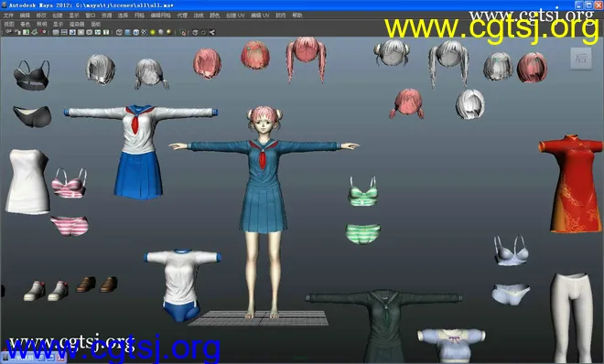The width and height of the screenshot is (604, 364).
Task: Click the textured display icon
Action: (144, 32)
